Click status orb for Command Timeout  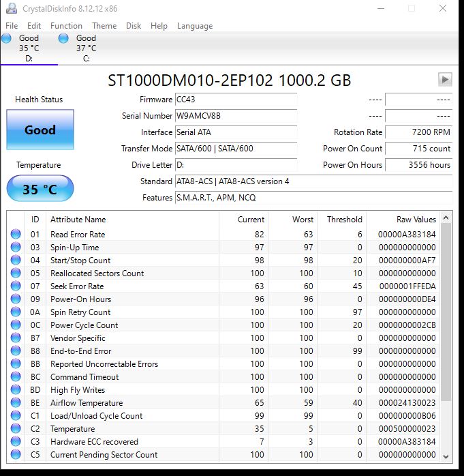[x=16, y=376]
